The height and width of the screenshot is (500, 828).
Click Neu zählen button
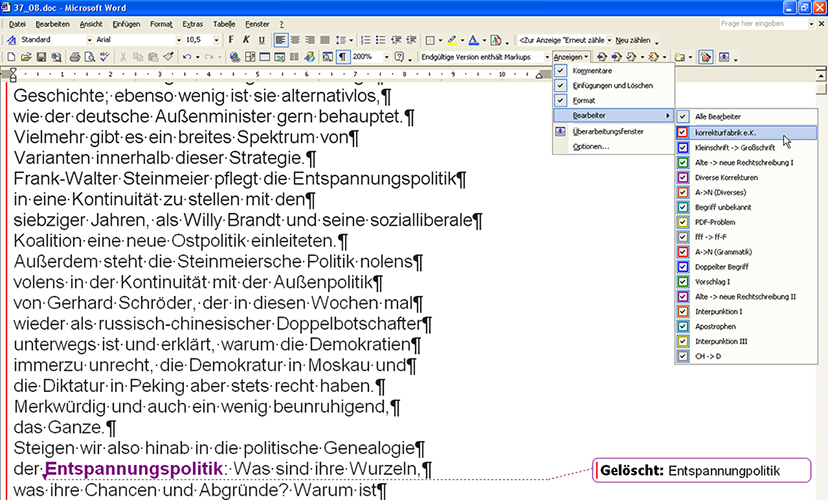click(x=633, y=40)
